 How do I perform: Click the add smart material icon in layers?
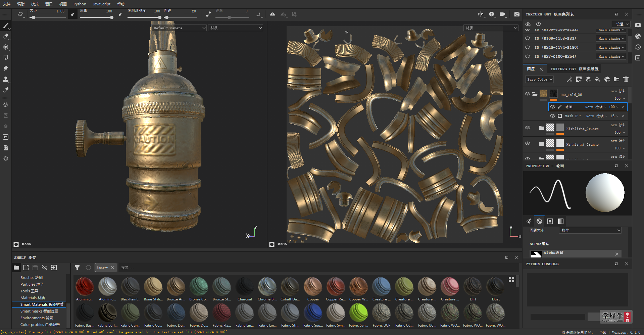point(607,80)
